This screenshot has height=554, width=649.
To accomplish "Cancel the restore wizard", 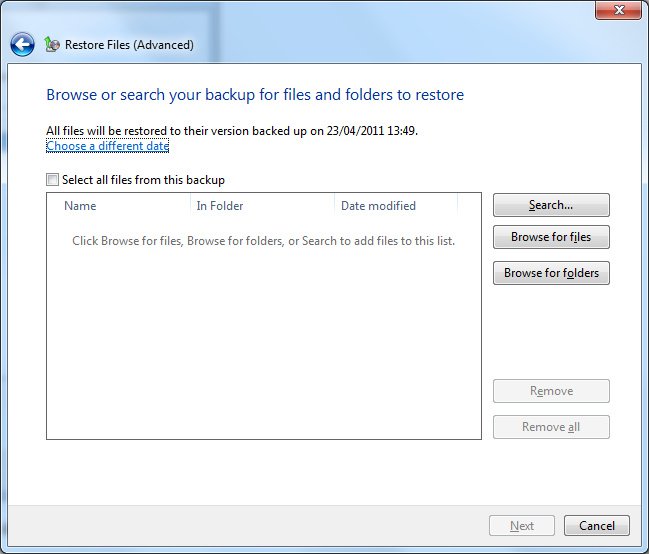I will click(596, 525).
